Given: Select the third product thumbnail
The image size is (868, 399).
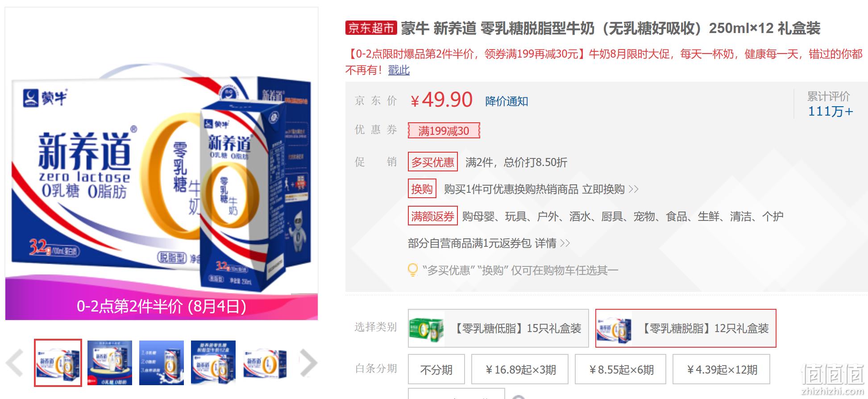Looking at the screenshot, I should click(162, 363).
